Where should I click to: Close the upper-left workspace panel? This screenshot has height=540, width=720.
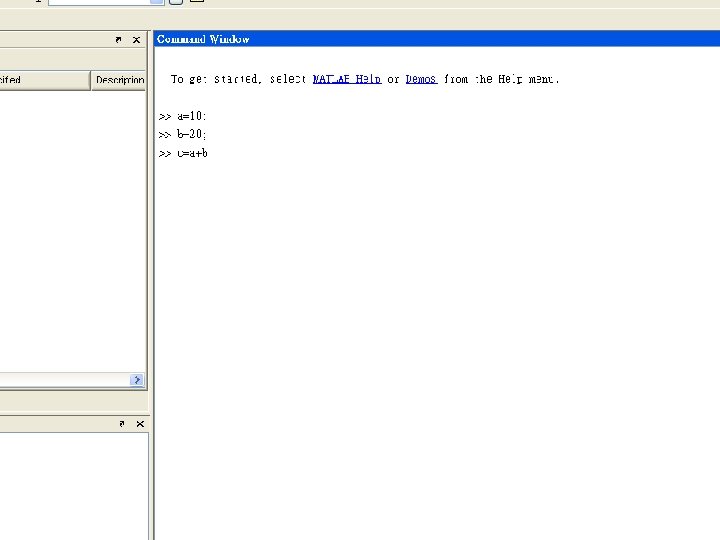[136, 40]
